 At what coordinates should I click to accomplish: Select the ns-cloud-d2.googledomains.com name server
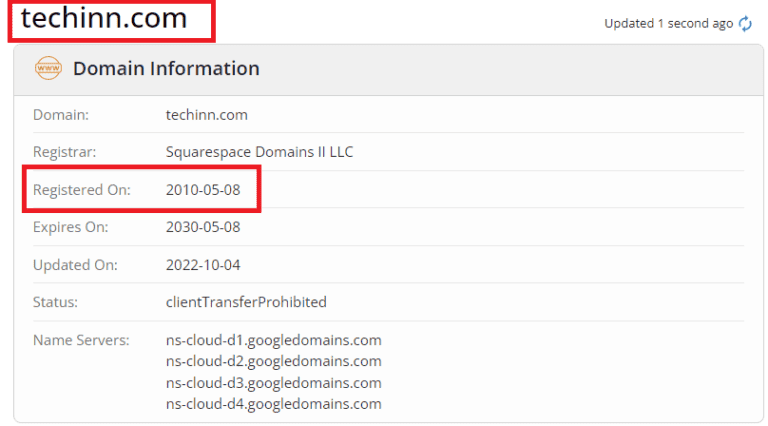click(273, 361)
